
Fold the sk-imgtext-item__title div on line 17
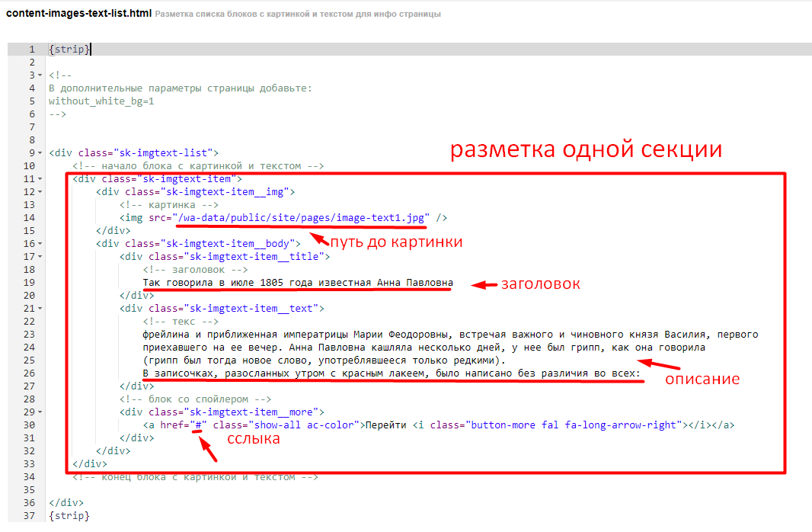click(40, 257)
